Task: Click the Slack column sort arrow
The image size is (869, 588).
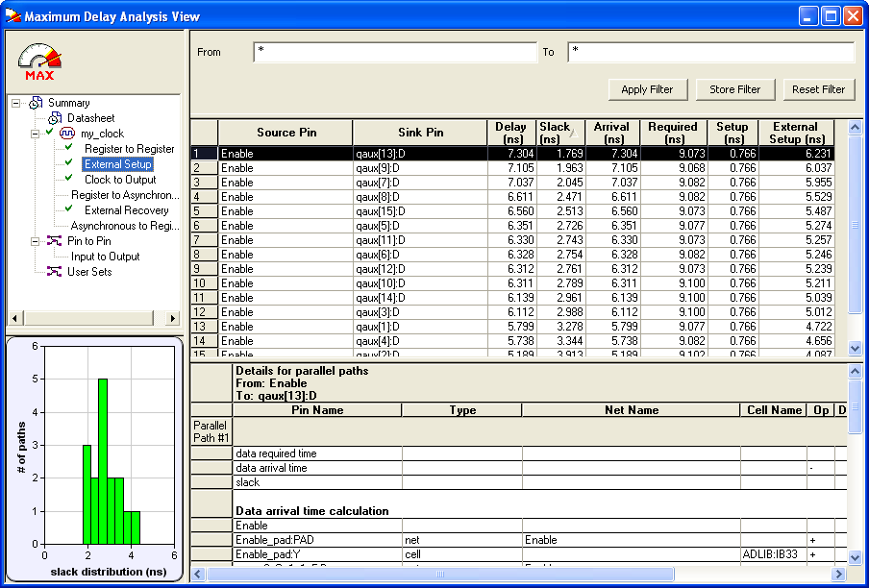Action: (x=574, y=133)
